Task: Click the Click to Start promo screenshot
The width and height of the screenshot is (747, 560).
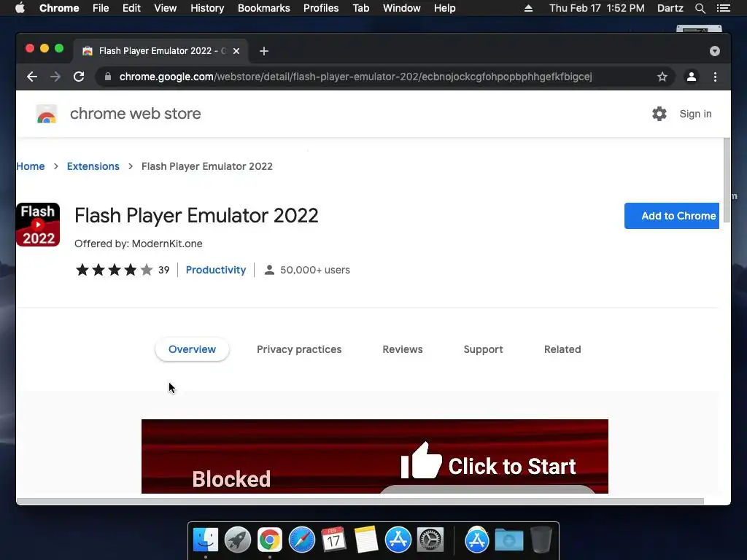Action: pos(375,456)
